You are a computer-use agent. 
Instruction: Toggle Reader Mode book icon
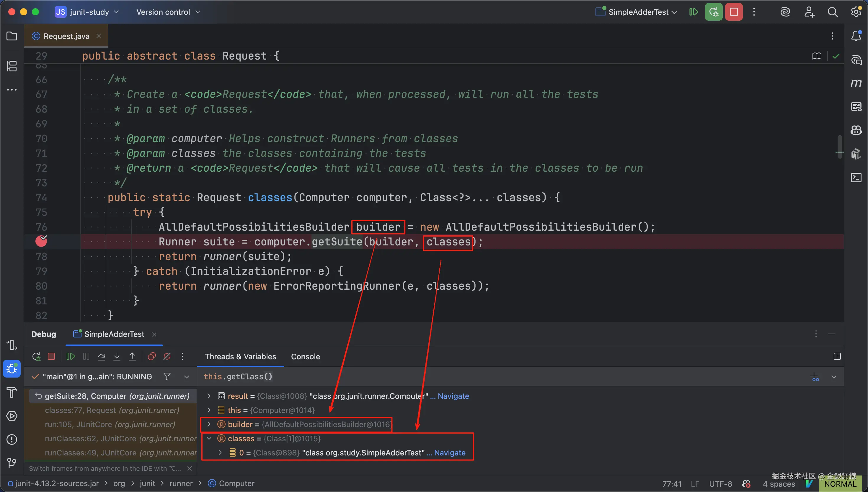pos(817,56)
